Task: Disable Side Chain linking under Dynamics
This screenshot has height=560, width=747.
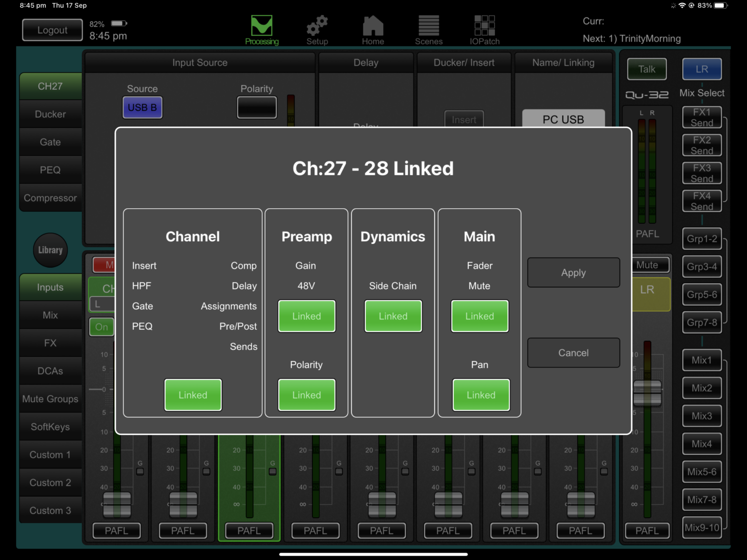Action: coord(393,316)
